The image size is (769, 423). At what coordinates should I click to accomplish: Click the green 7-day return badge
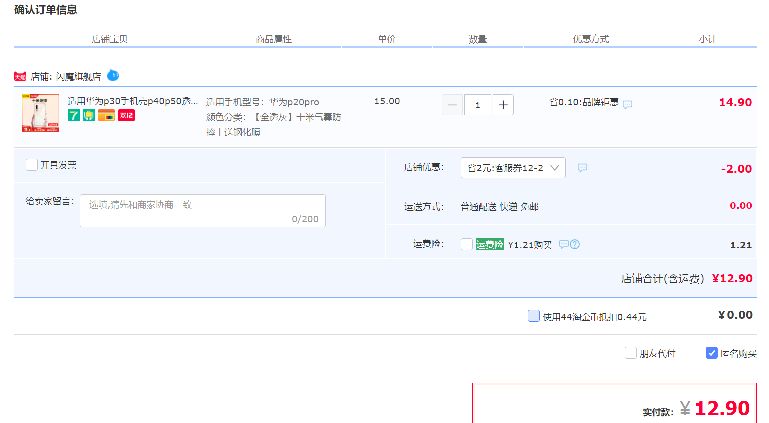pyautogui.click(x=74, y=115)
